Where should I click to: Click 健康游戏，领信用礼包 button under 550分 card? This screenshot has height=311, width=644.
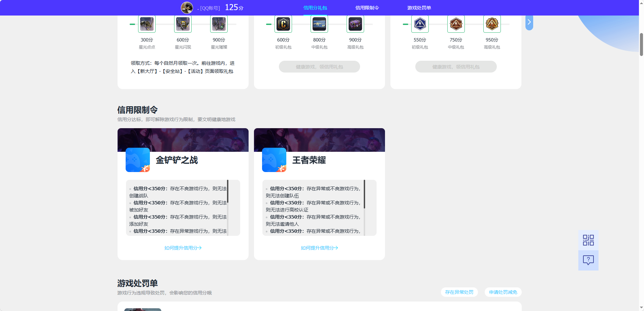(456, 67)
